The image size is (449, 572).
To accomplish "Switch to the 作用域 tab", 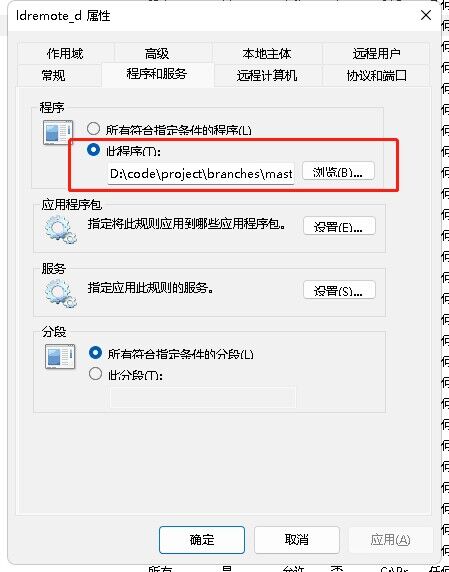I will point(65,54).
